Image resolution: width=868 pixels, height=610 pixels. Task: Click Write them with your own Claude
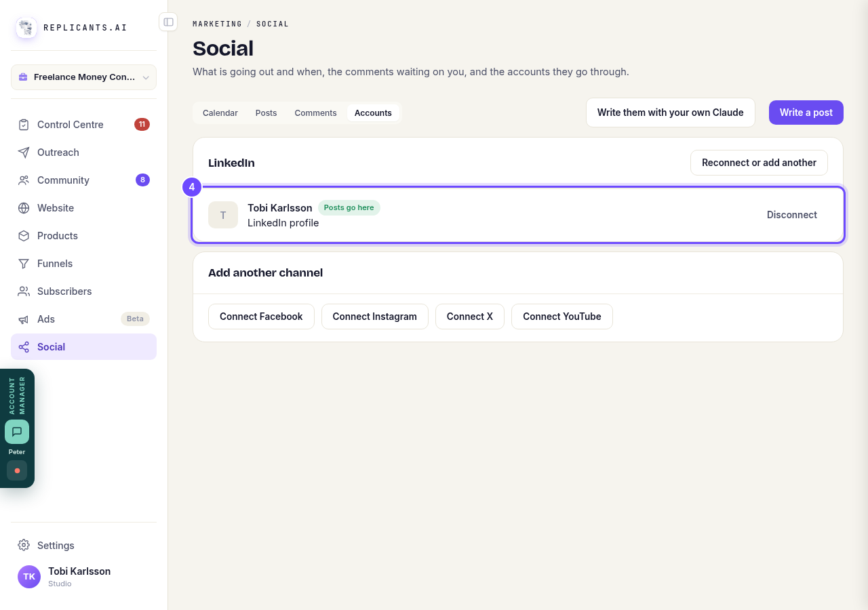pos(671,113)
